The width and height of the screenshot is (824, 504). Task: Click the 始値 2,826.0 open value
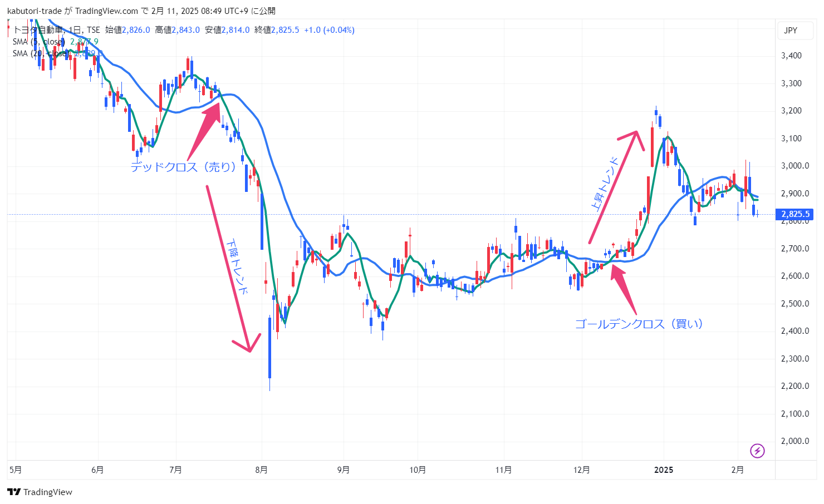coord(127,30)
